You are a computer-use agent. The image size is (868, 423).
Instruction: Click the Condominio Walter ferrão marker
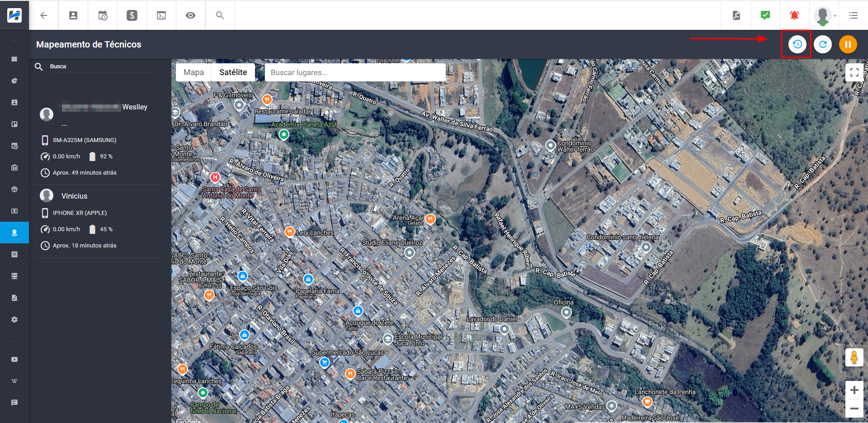(x=550, y=145)
